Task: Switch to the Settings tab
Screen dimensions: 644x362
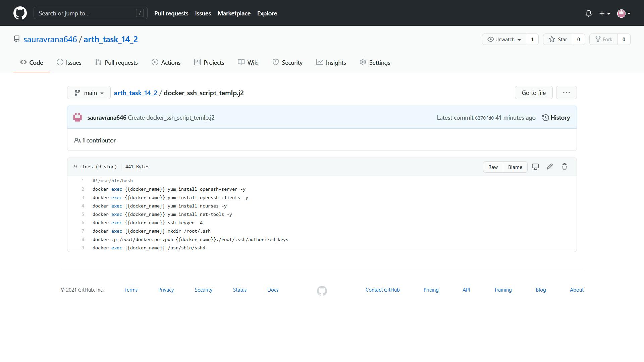Action: tap(375, 62)
